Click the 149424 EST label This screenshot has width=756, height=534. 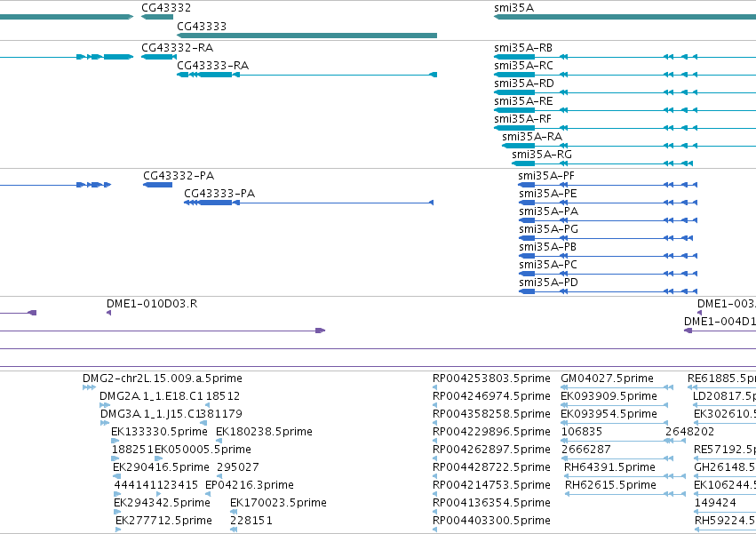pos(715,503)
